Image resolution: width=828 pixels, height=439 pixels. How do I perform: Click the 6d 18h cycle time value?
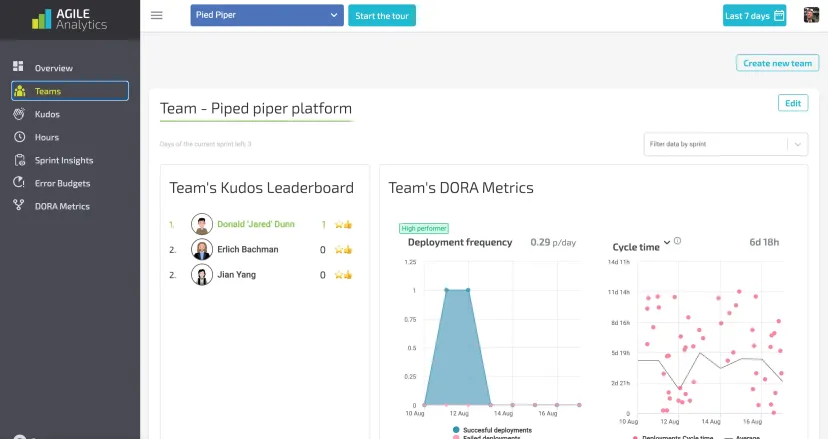tap(764, 242)
